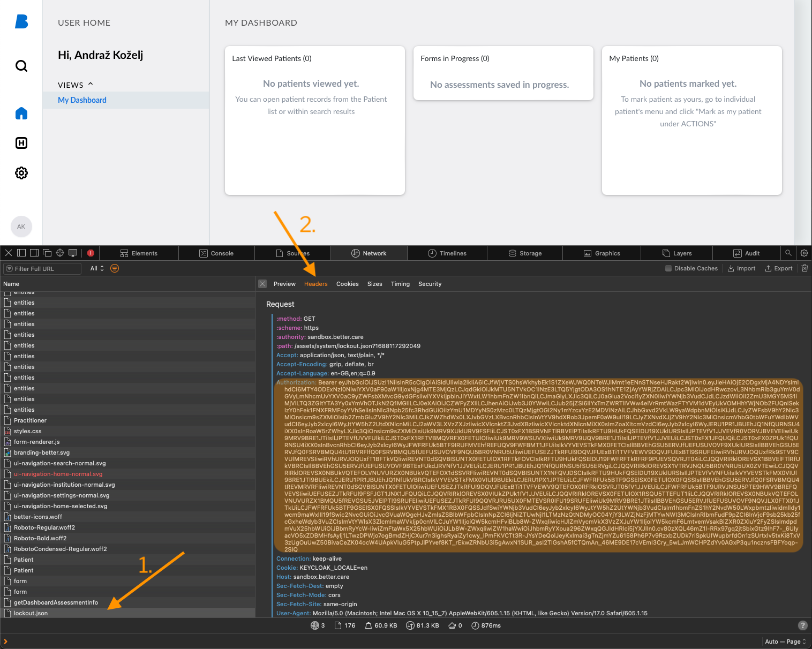The width and height of the screenshot is (812, 649).
Task: Open the Network tab
Action: click(369, 253)
